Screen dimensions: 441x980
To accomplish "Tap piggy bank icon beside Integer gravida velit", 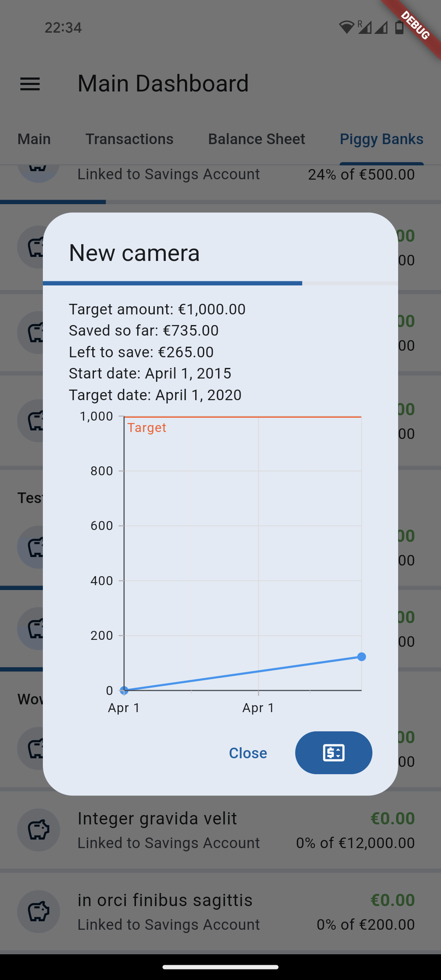I will [38, 830].
